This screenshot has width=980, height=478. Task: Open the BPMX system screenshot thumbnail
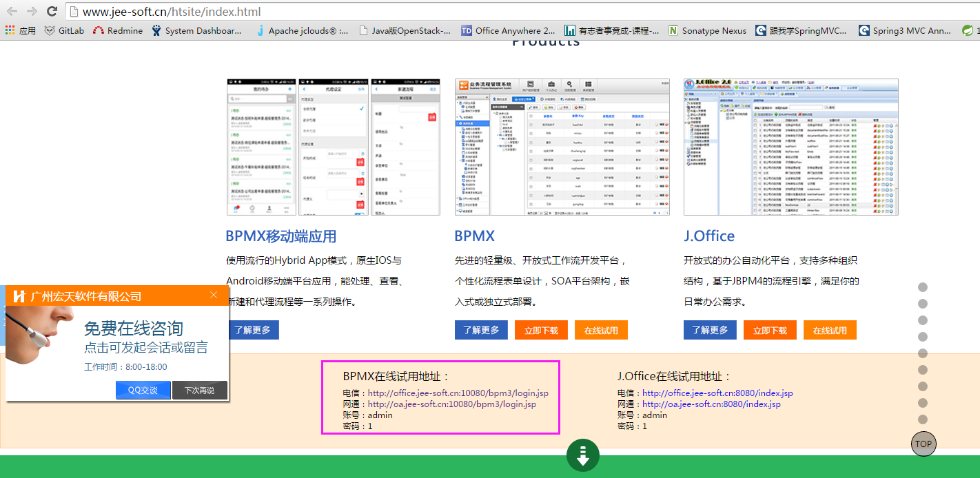tap(562, 147)
